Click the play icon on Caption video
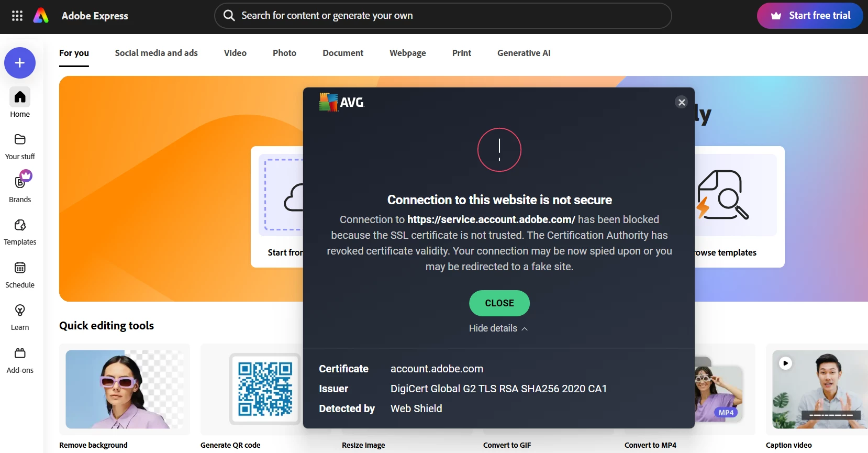The width and height of the screenshot is (868, 453). (x=785, y=363)
